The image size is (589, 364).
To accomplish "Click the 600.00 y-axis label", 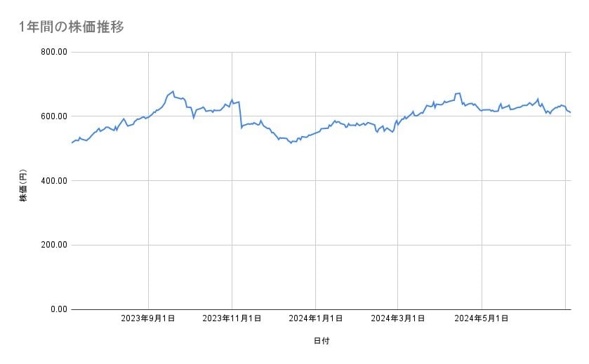I will click(x=54, y=116).
